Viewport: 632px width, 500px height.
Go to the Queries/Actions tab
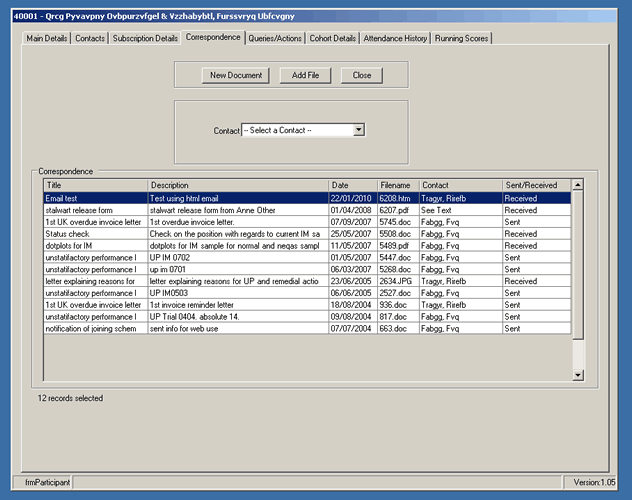[275, 38]
